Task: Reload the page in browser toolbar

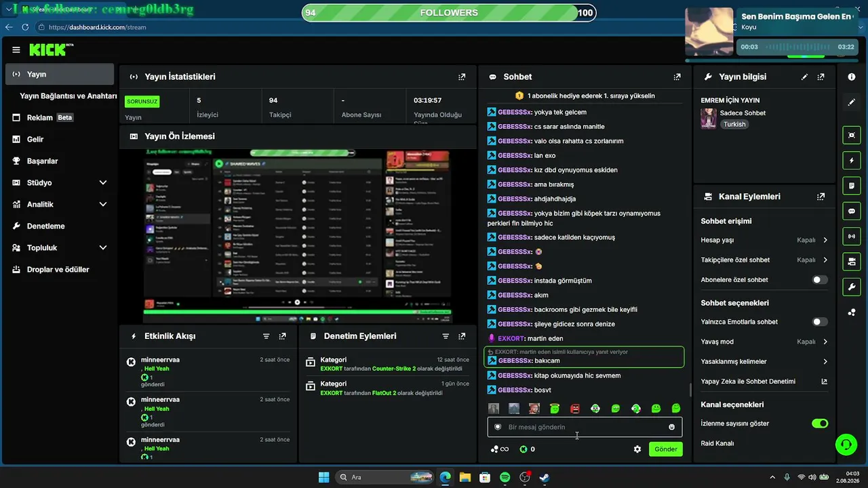Action: [x=25, y=27]
